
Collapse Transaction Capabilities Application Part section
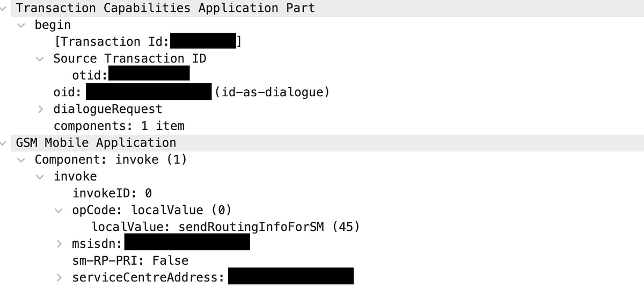coord(4,9)
